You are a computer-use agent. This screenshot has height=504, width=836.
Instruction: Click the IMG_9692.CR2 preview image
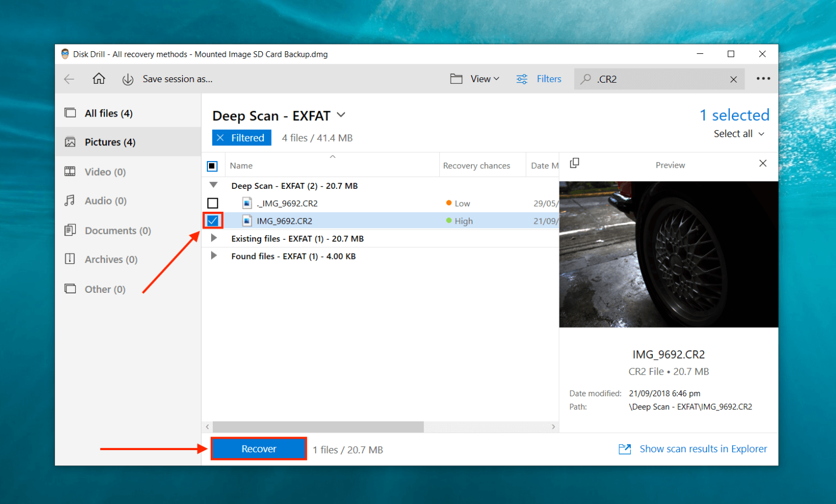[668, 254]
